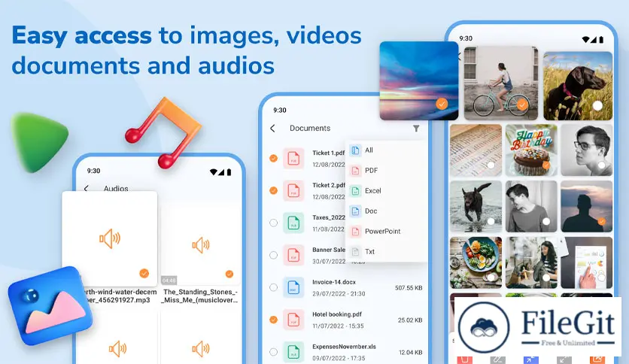Click the Documents screen title

[310, 129]
